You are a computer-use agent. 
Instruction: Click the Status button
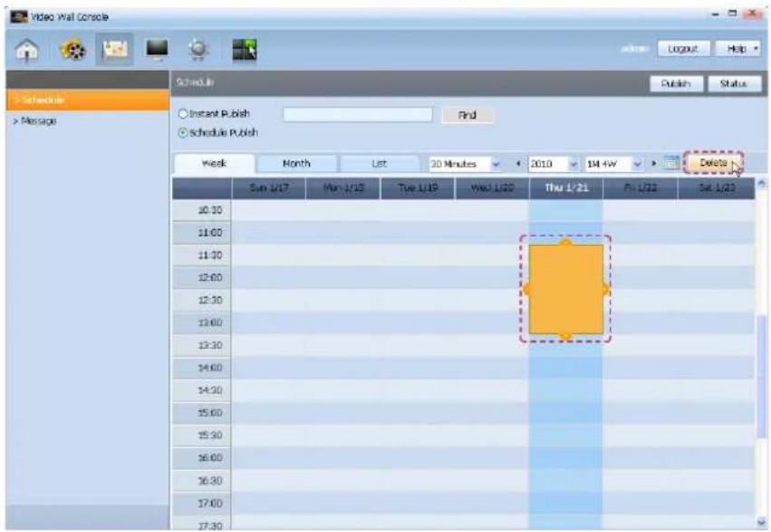734,83
